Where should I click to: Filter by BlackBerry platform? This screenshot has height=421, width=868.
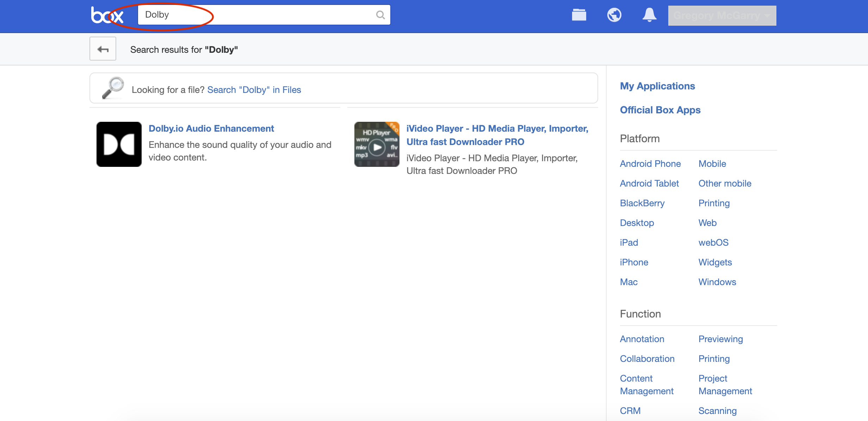click(x=642, y=203)
